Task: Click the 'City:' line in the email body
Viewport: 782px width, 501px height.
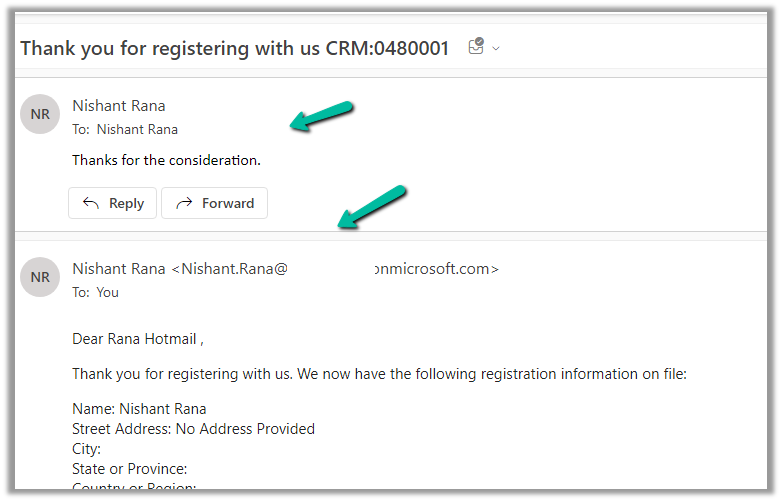Action: pos(87,449)
